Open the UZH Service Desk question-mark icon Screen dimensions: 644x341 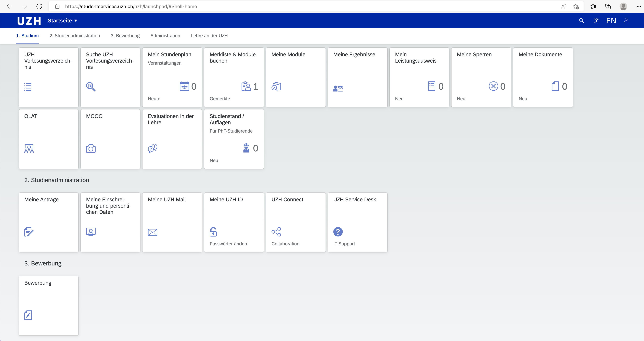(338, 232)
